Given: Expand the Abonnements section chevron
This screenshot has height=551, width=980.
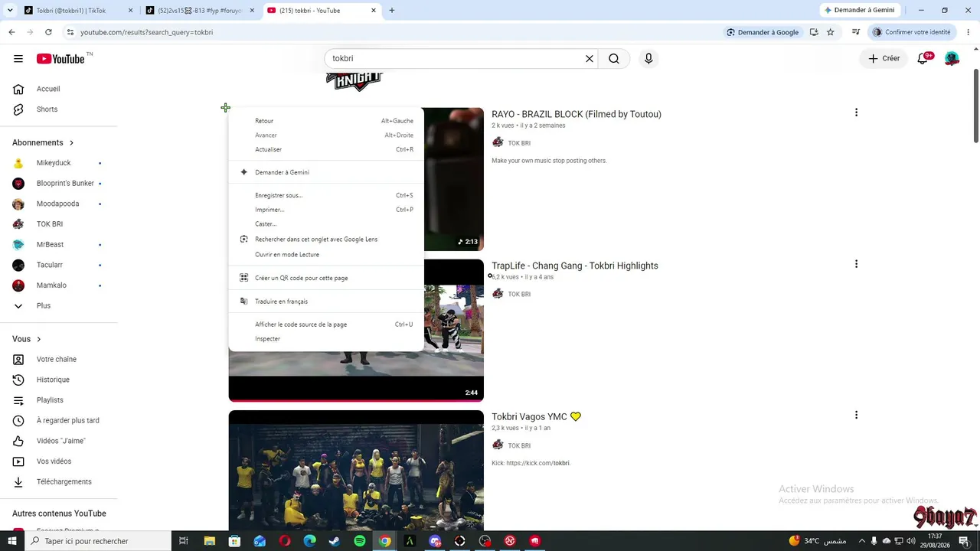Looking at the screenshot, I should click(72, 142).
